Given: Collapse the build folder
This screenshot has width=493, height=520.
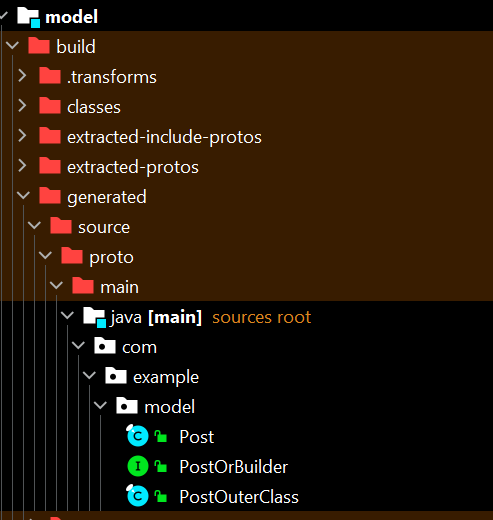Looking at the screenshot, I should pos(12,46).
